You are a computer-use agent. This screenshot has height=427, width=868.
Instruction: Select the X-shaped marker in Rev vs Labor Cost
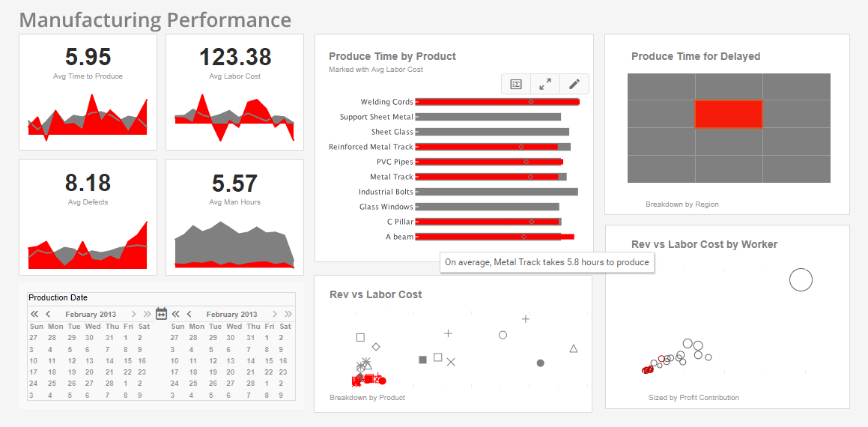451,362
